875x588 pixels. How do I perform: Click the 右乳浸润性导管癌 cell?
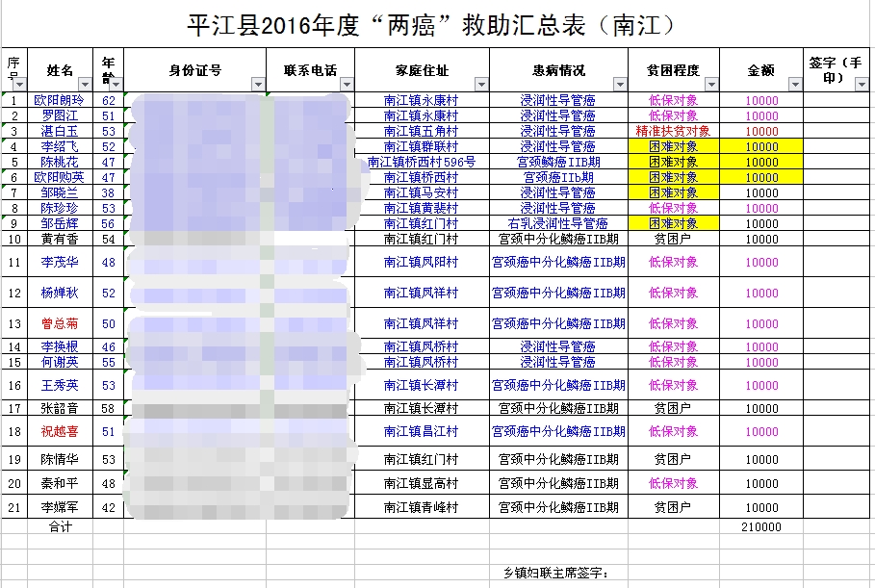557,224
